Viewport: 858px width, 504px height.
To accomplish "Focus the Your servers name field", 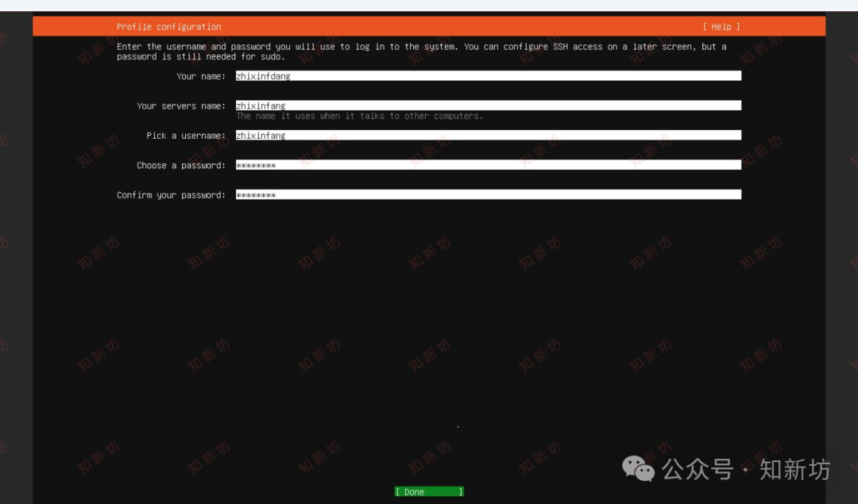I will pos(488,106).
